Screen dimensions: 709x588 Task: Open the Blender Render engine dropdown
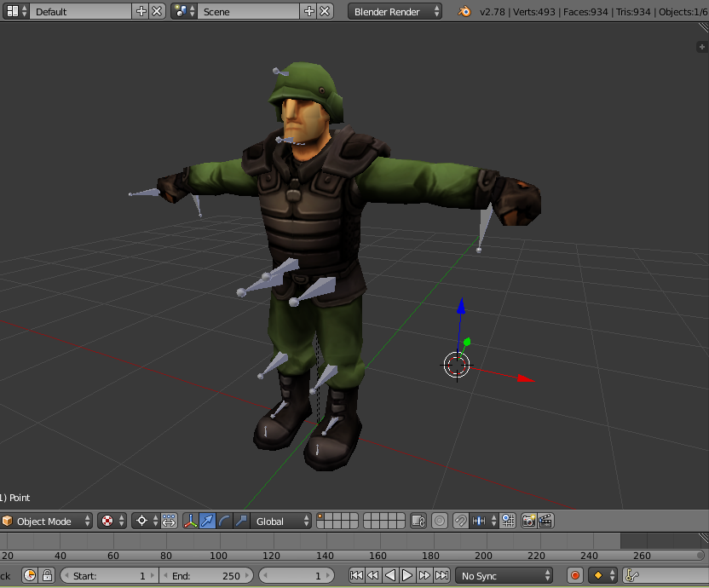coord(394,11)
